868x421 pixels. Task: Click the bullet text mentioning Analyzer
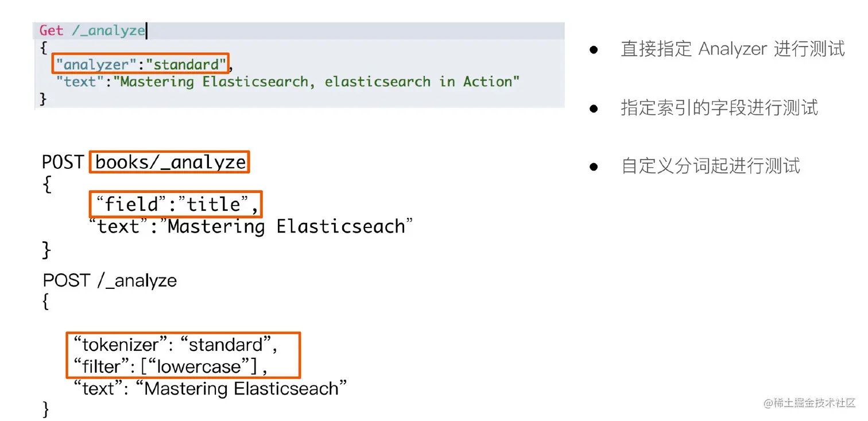733,49
